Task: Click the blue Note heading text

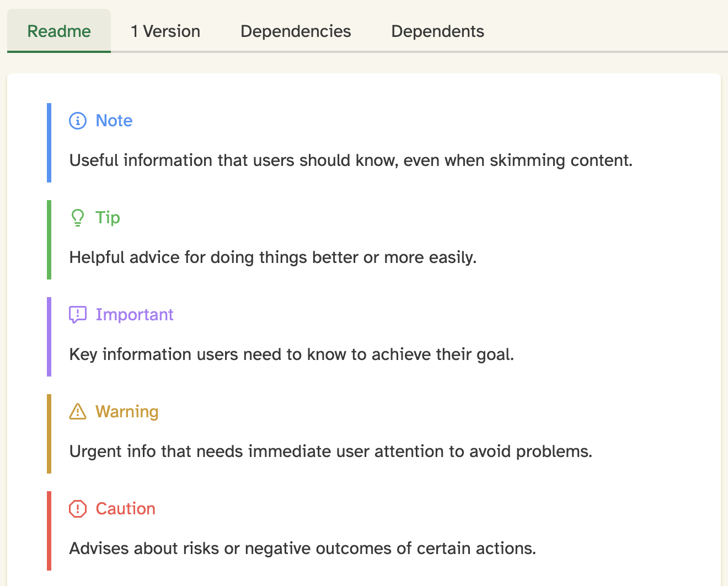Action: coord(114,121)
